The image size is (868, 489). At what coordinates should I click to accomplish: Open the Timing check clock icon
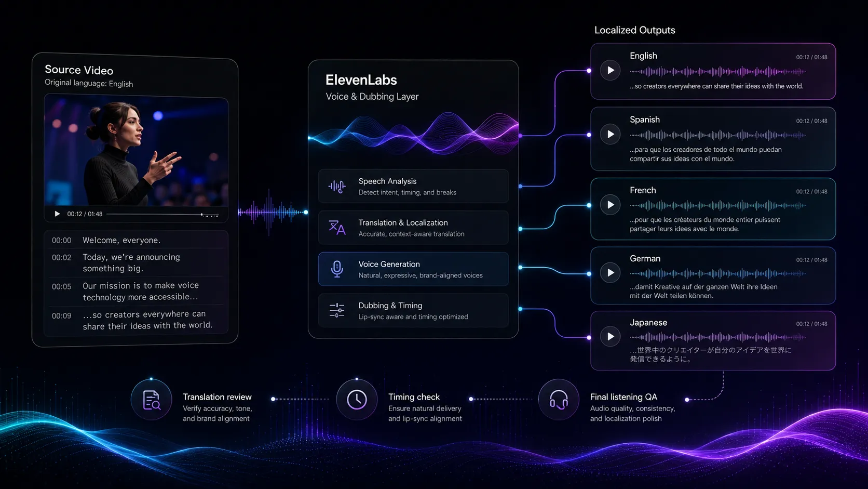coord(357,400)
